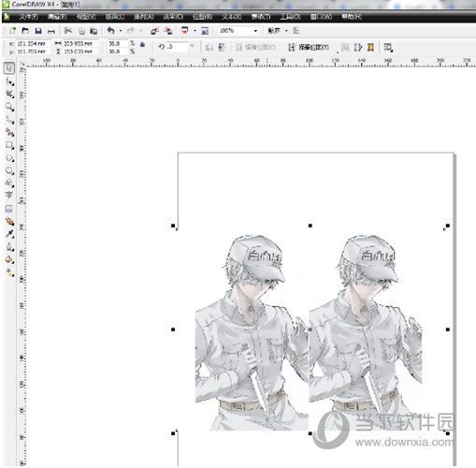Expand the undo history dropdown arrow
Image resolution: width=476 pixels, height=468 pixels.
click(121, 31)
